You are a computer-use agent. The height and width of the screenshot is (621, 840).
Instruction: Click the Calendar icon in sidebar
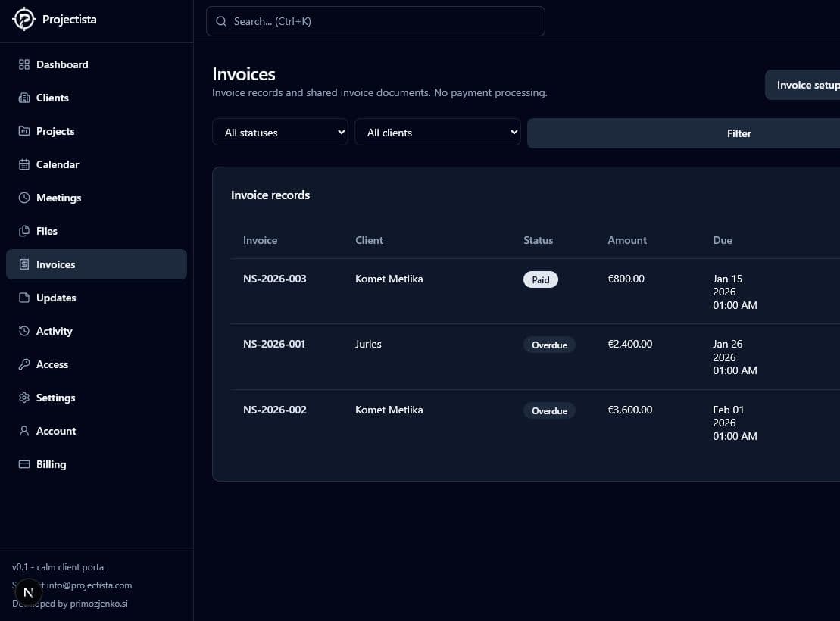pos(24,164)
